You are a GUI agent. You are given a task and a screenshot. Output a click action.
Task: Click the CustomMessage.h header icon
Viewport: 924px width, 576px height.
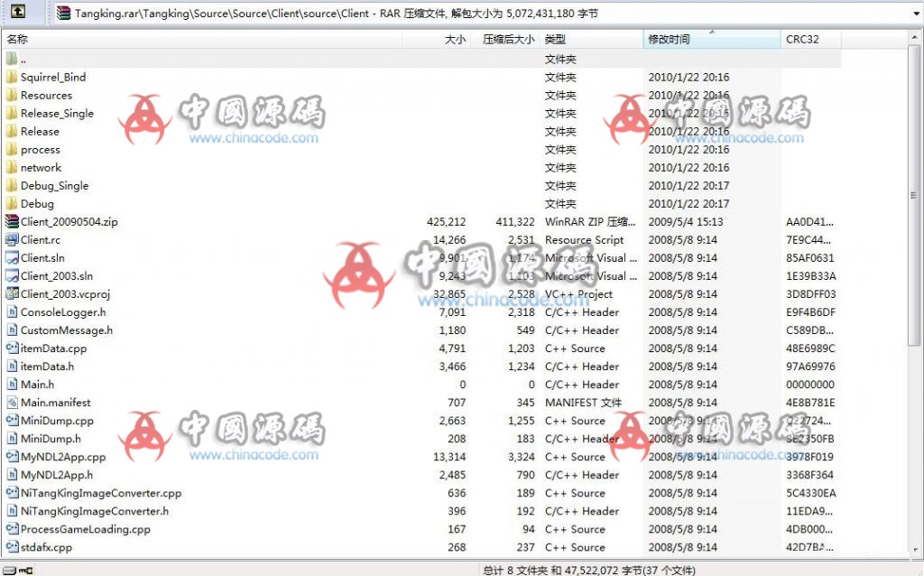(x=11, y=330)
